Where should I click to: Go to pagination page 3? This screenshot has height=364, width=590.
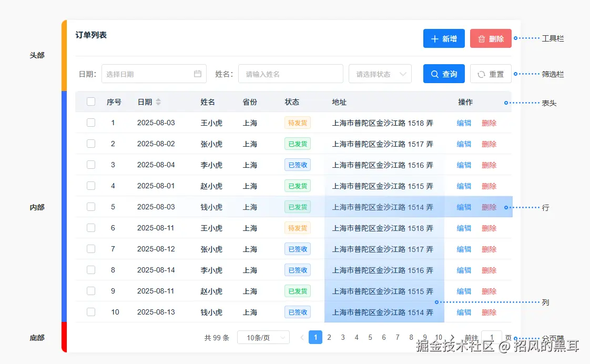[x=343, y=337]
